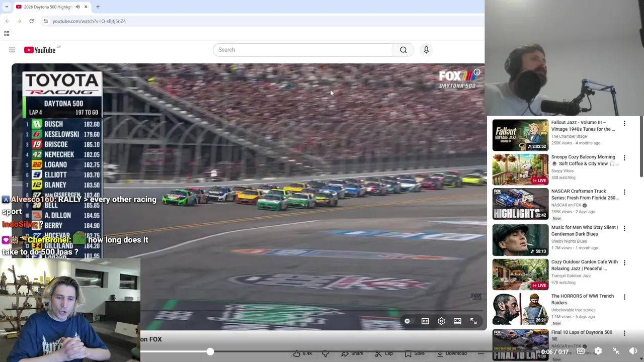The width and height of the screenshot is (644, 362).
Task: Open options menu for NASCAR Craftsman Truck
Action: pos(624,192)
